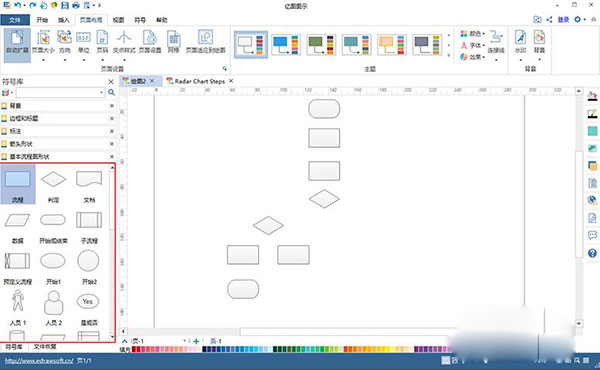The width and height of the screenshot is (600, 370).
Task: Click the blue help question mark icon
Action: pyautogui.click(x=592, y=253)
